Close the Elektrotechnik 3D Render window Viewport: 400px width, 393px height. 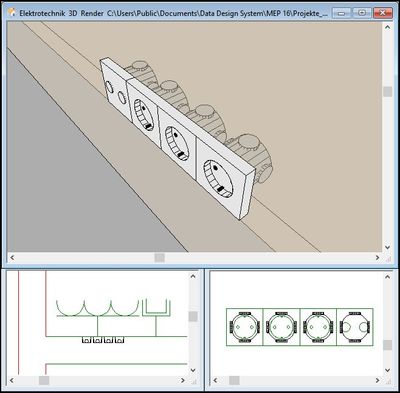pyautogui.click(x=383, y=13)
